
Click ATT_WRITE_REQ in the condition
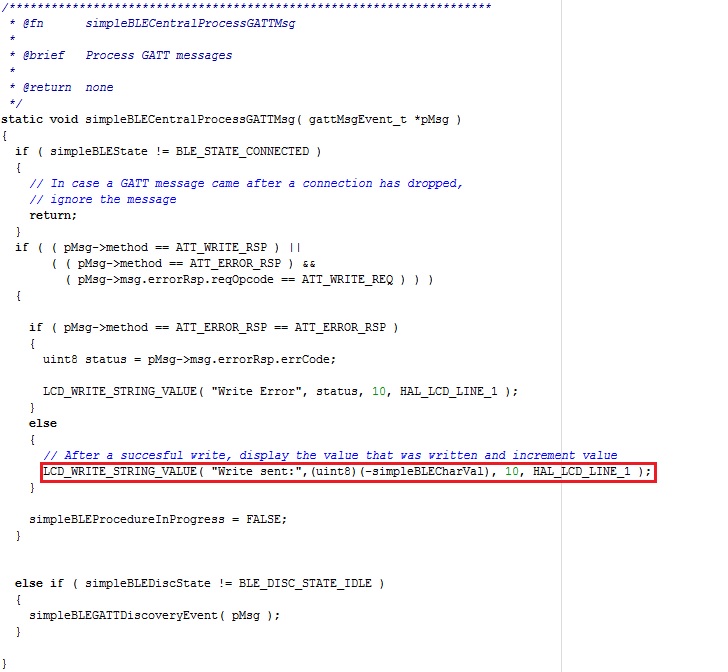pyautogui.click(x=347, y=280)
